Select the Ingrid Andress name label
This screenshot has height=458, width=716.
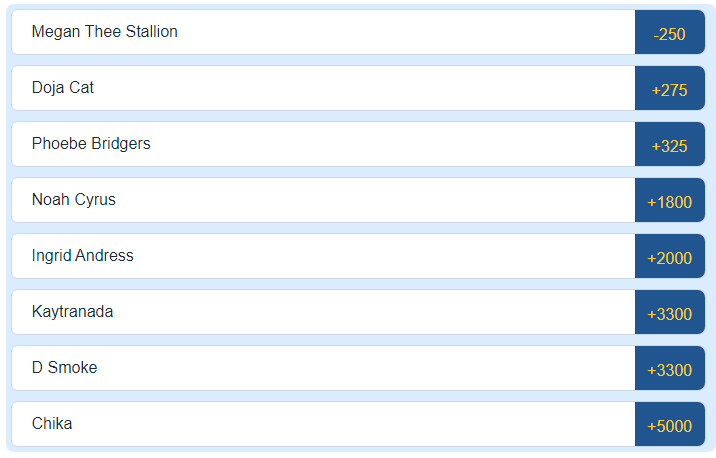pos(82,256)
